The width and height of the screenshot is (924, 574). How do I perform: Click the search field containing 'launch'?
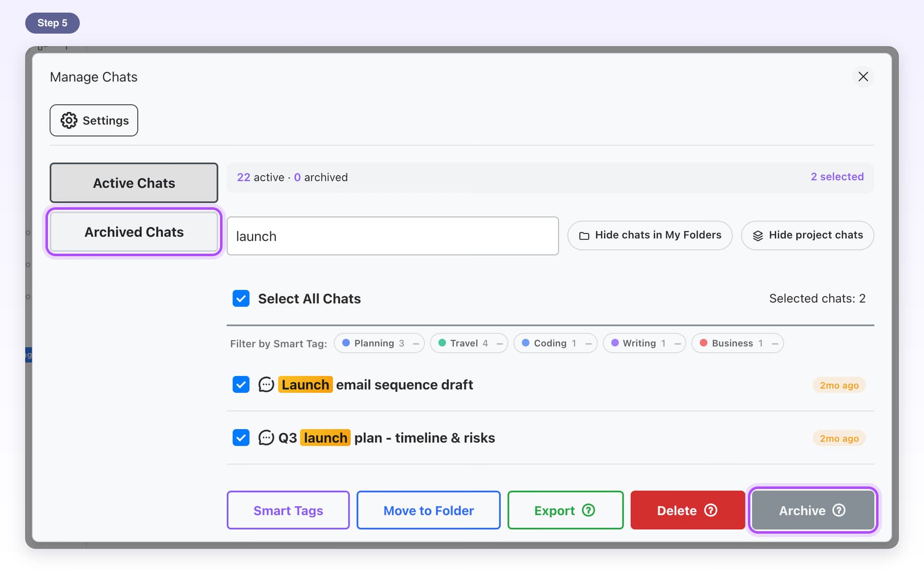[x=393, y=236]
